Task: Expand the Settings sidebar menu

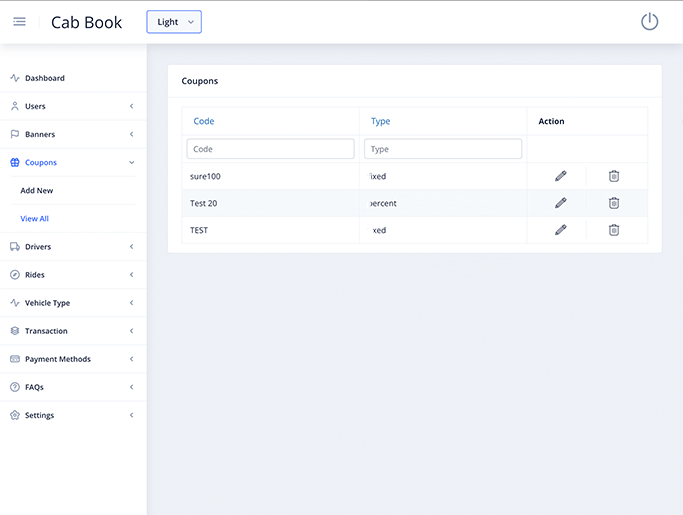Action: point(72,415)
